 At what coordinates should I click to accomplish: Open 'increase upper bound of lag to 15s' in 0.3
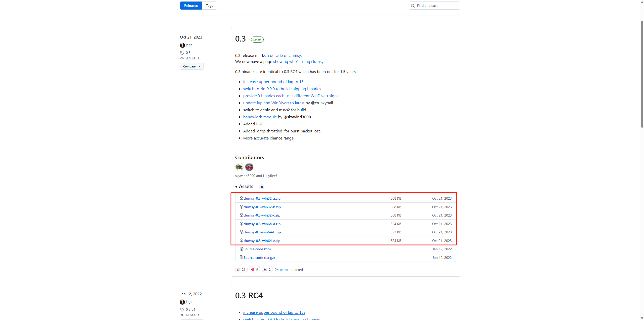pos(274,82)
